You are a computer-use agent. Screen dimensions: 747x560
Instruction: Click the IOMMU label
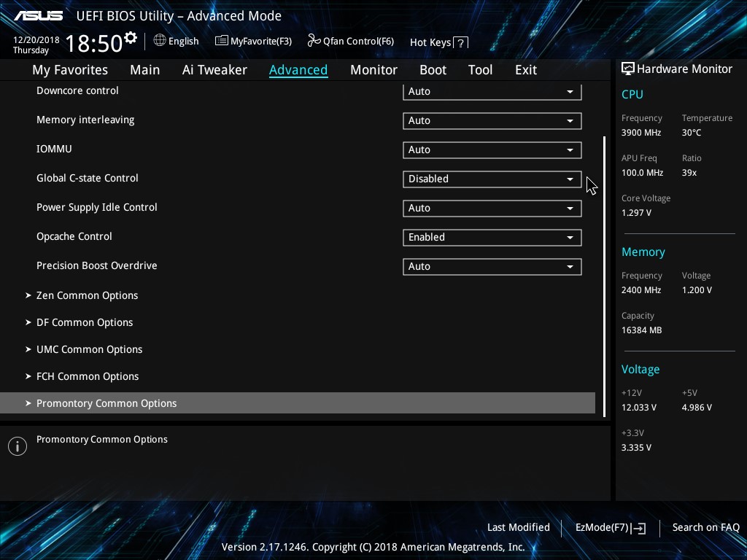(x=54, y=149)
